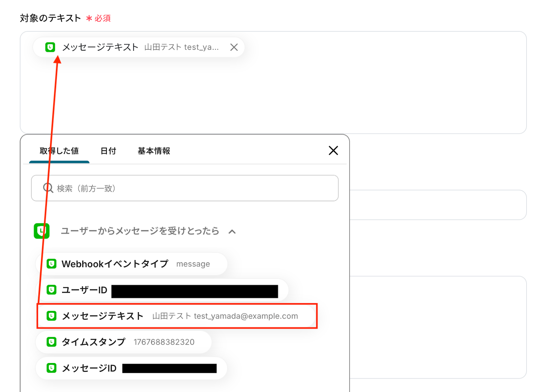546x392 pixels.
Task: Click the 1767688382320 timestamp value
Action: tap(164, 342)
